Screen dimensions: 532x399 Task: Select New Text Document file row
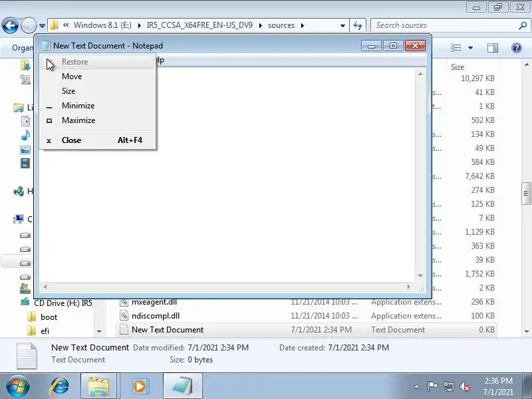307,330
